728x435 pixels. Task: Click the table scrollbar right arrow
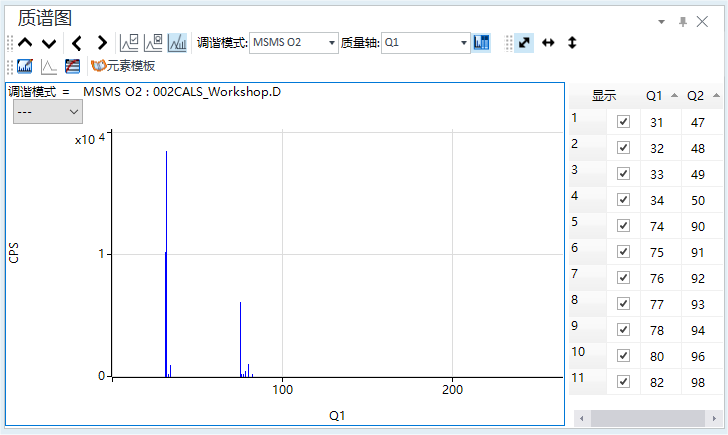(714, 418)
